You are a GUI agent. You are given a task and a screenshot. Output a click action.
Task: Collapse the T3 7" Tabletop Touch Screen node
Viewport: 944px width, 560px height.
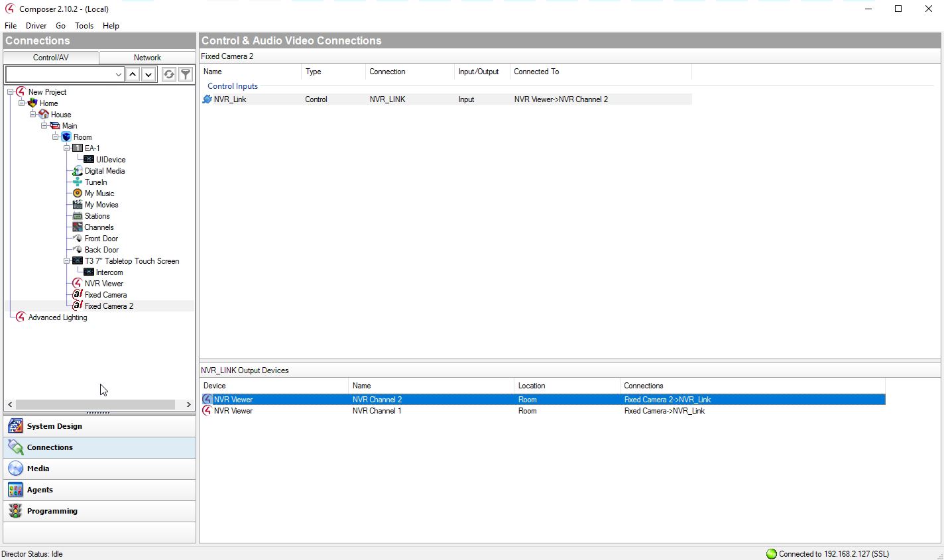(x=66, y=261)
